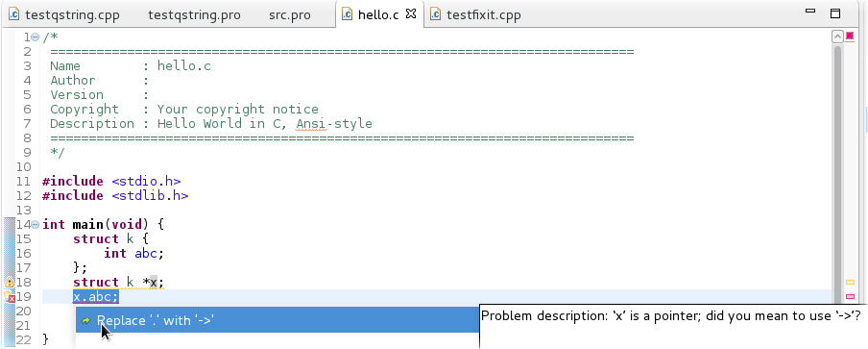Click the C file icon on hello.c tab
The height and width of the screenshot is (349, 868).
pyautogui.click(x=347, y=14)
